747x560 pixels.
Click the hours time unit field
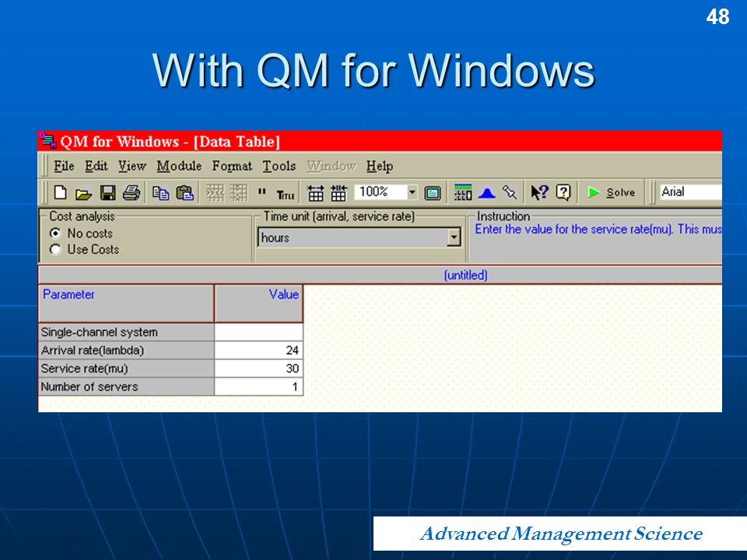coord(352,237)
